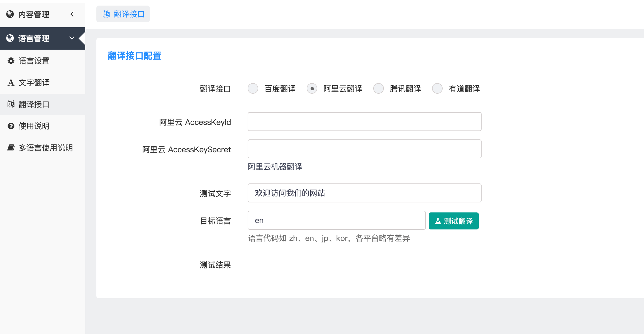The height and width of the screenshot is (334, 644).
Task: Focus the 阿里云 AccessKeyId input field
Action: [x=365, y=122]
